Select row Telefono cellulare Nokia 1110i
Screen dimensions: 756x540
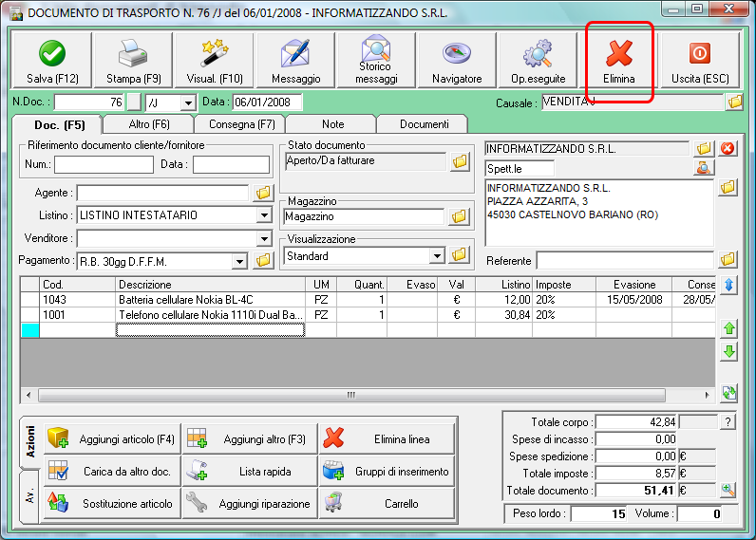368,315
